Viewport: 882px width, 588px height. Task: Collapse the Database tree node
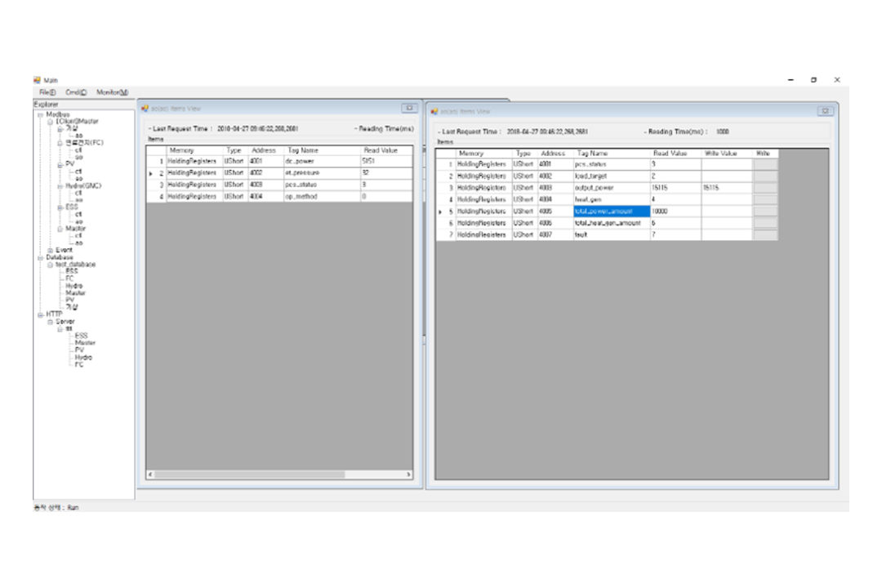coord(41,258)
